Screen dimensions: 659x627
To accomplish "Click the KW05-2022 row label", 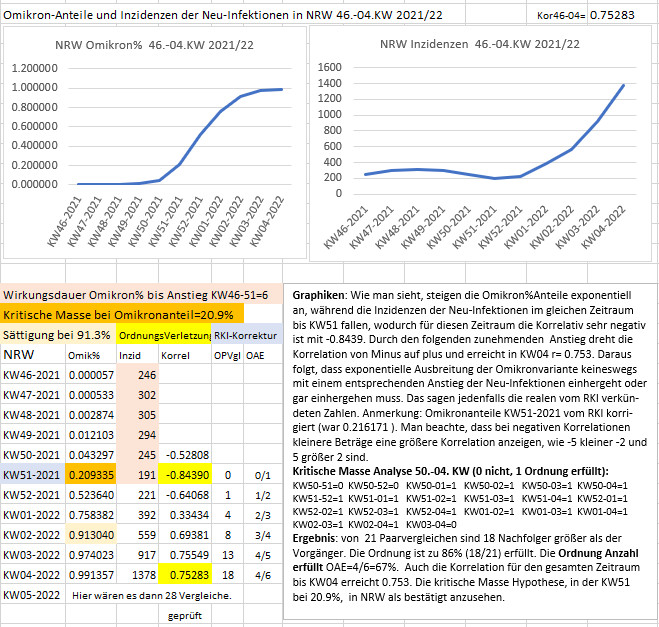I will tap(33, 595).
